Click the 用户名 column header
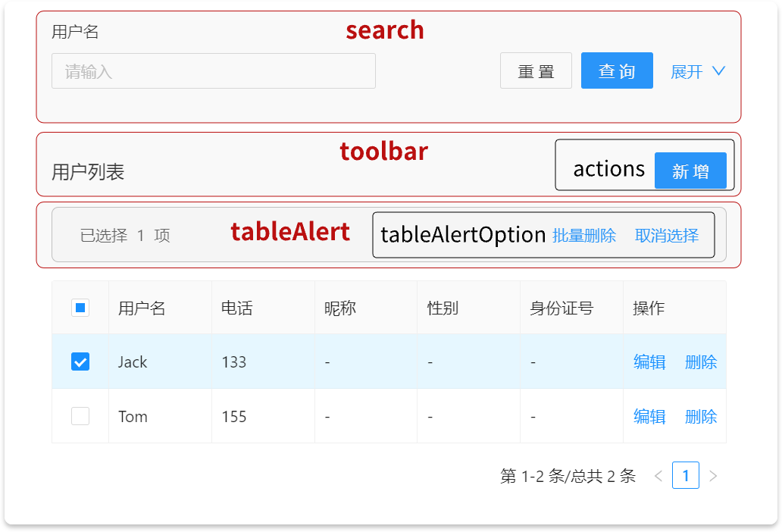Image resolution: width=782 pixels, height=532 pixels. (x=142, y=308)
